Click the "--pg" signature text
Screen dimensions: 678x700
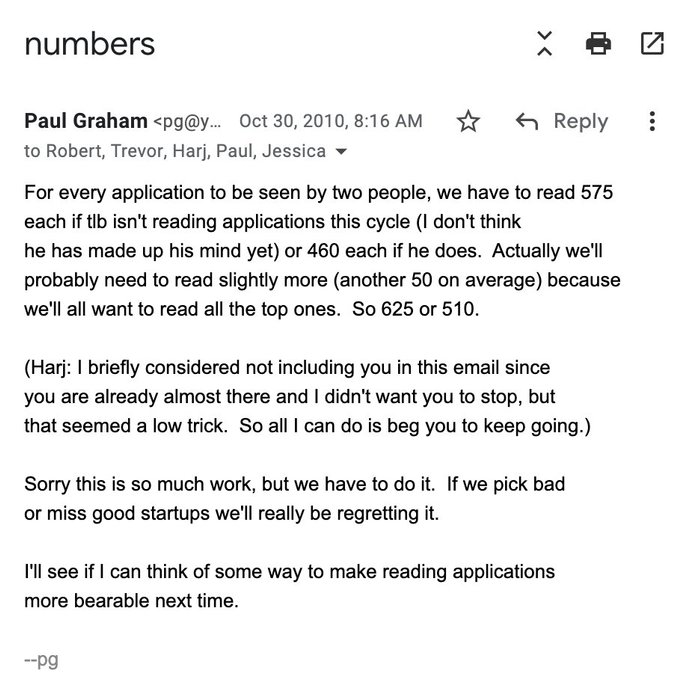[43, 661]
